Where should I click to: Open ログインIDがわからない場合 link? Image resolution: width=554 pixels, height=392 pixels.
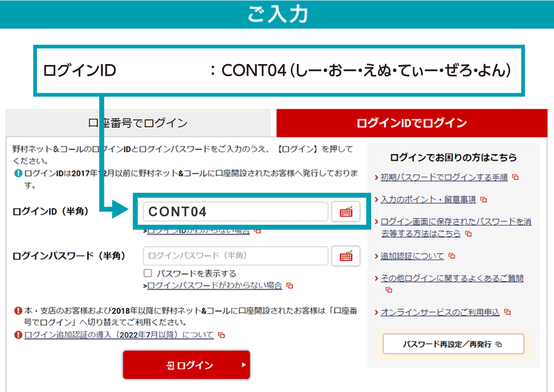point(199,230)
